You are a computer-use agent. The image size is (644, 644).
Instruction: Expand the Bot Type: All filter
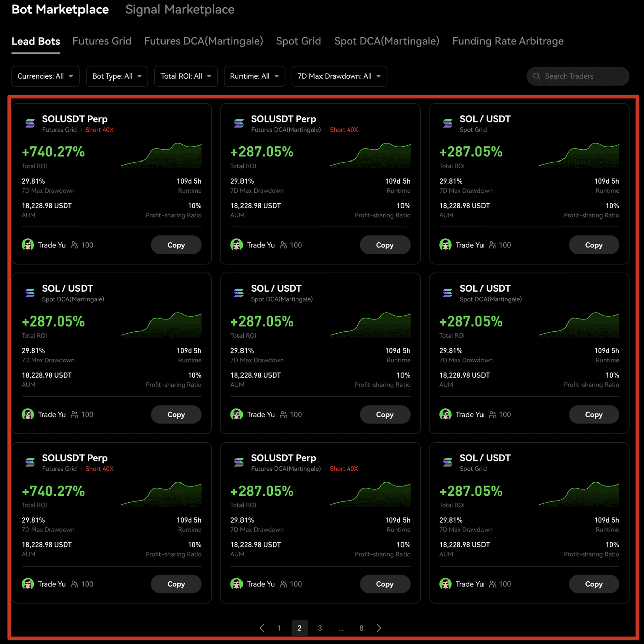pyautogui.click(x=117, y=76)
